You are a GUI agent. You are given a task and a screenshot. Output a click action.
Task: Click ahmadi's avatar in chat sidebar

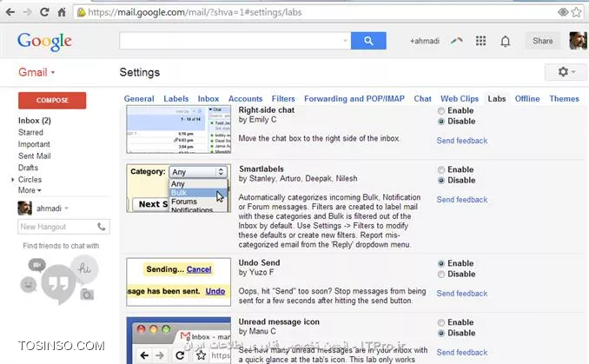pos(25,208)
